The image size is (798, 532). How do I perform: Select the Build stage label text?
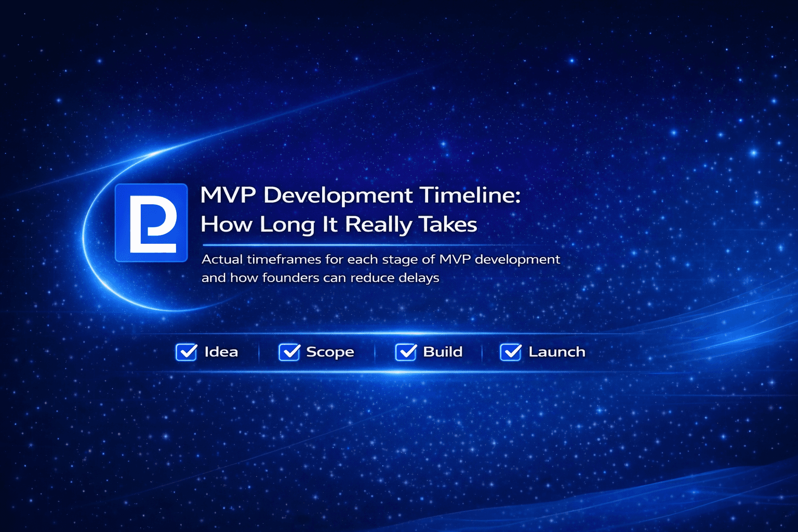click(x=443, y=352)
